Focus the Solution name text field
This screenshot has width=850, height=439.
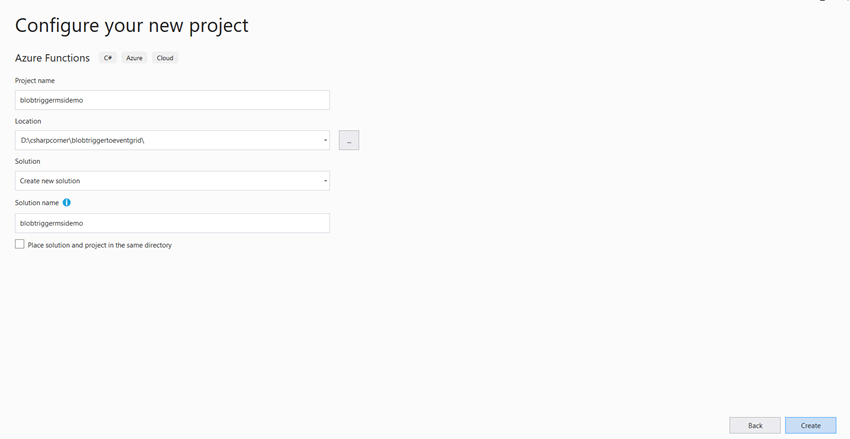point(172,223)
